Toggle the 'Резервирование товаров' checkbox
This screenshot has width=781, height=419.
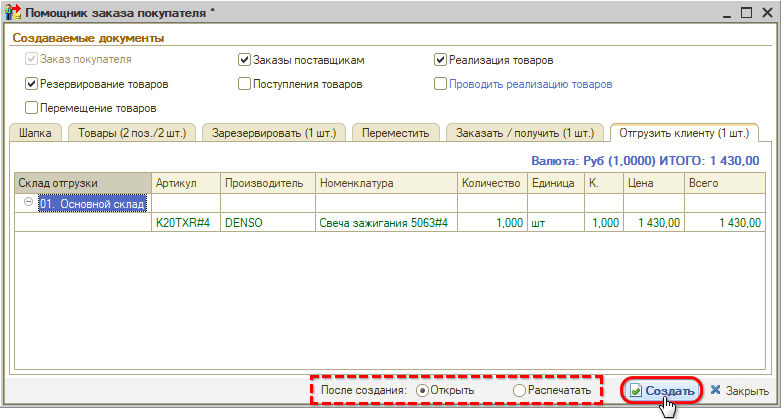(x=31, y=85)
